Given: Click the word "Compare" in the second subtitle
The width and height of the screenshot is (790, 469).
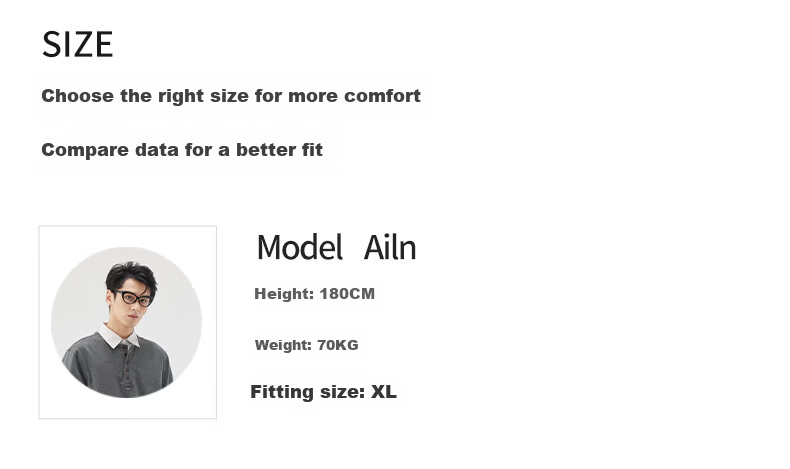Looking at the screenshot, I should click(85, 150).
